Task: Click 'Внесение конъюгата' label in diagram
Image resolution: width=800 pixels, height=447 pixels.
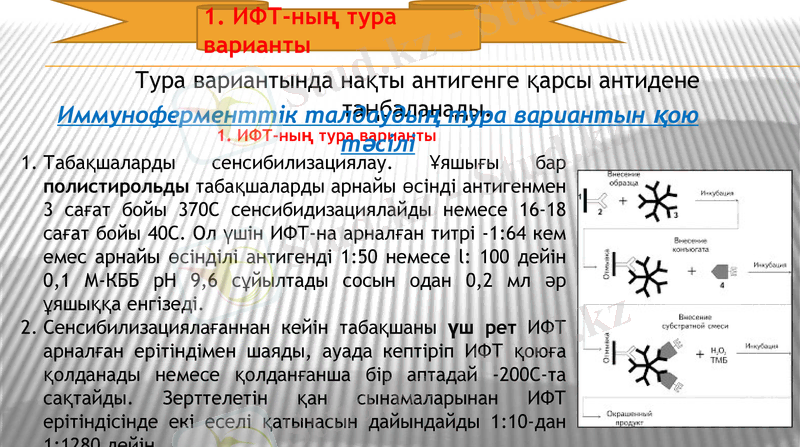Action: [690, 244]
